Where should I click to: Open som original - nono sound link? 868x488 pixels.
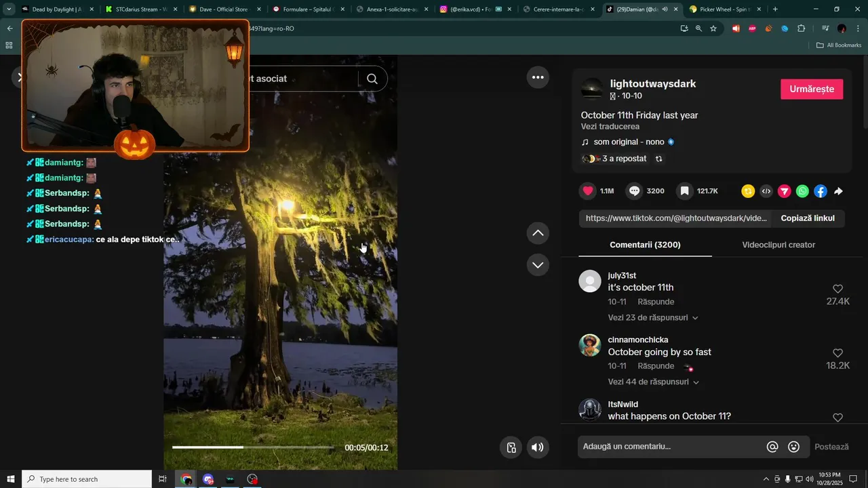click(x=628, y=142)
